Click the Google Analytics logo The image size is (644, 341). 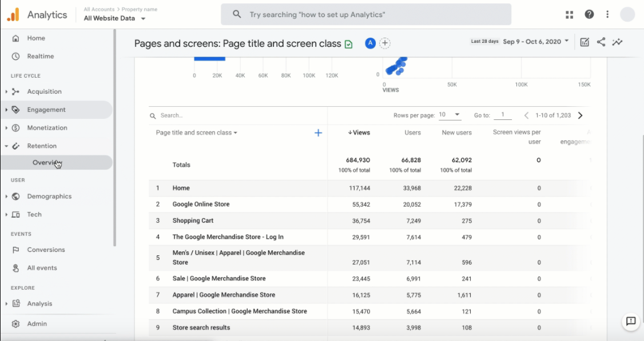click(13, 15)
